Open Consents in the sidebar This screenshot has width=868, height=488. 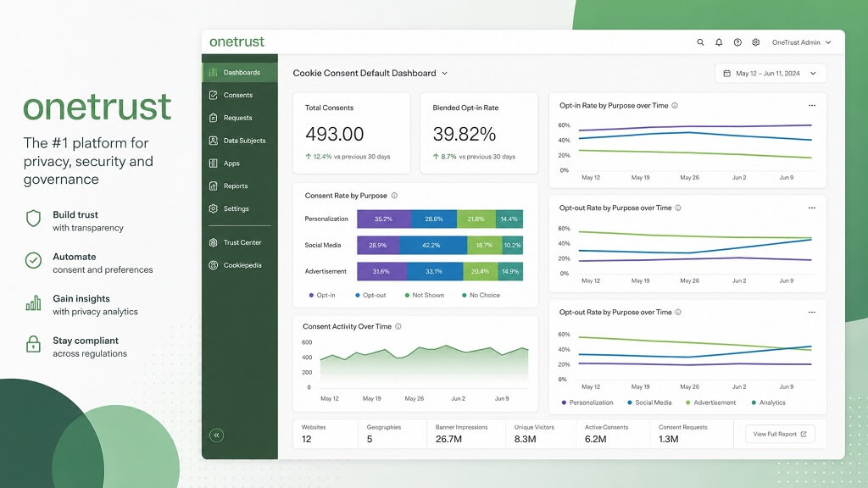pos(240,95)
